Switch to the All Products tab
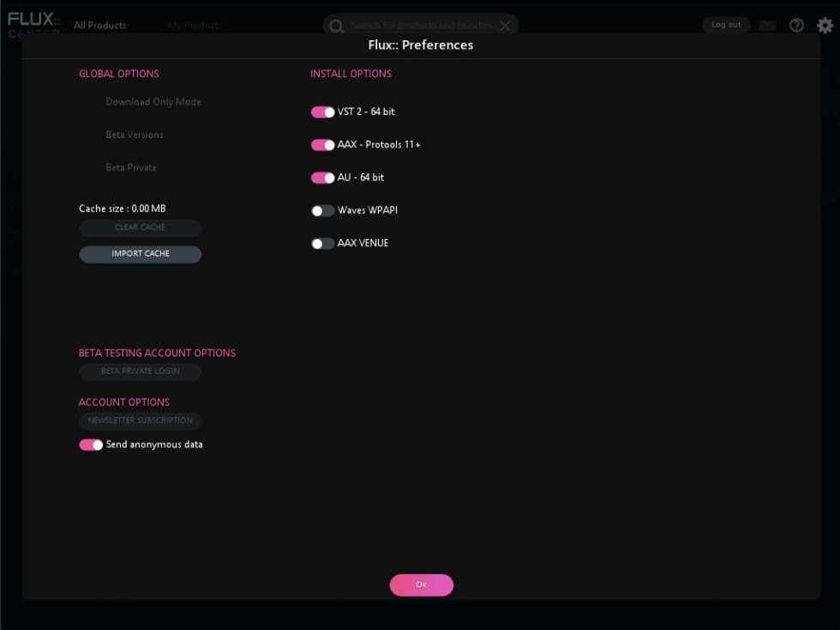Image resolution: width=840 pixels, height=630 pixels. click(x=99, y=25)
